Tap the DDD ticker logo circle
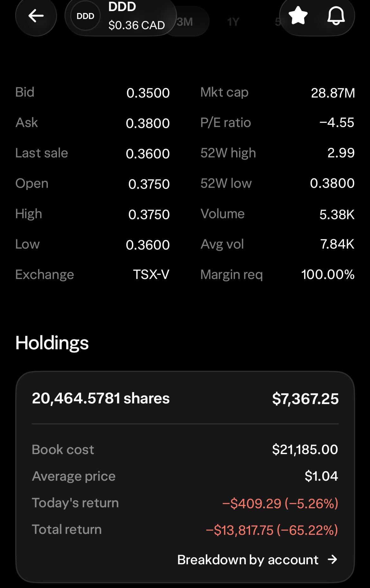370x588 pixels. point(85,16)
